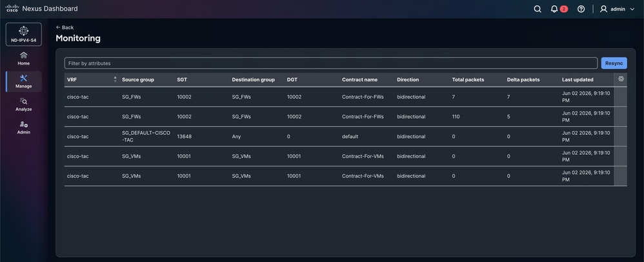The image size is (644, 262).
Task: Open the help question mark icon
Action: (581, 9)
